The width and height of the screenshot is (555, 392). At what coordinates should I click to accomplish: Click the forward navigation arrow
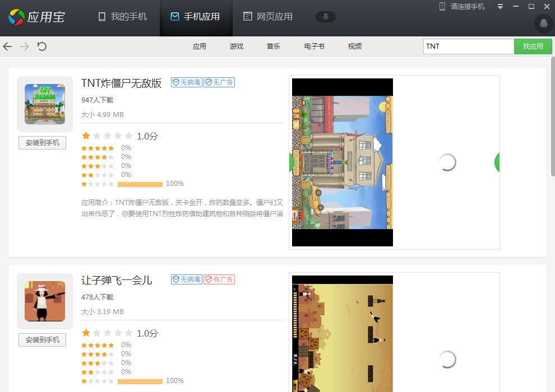tap(24, 46)
